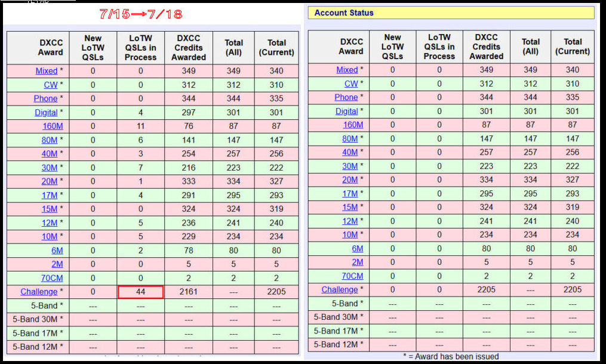The image size is (606, 364).
Task: Open the CW link in left table
Action: click(51, 85)
